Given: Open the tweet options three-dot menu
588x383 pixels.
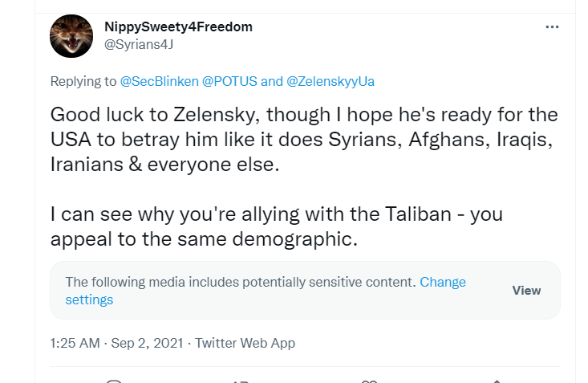Looking at the screenshot, I should click(552, 27).
